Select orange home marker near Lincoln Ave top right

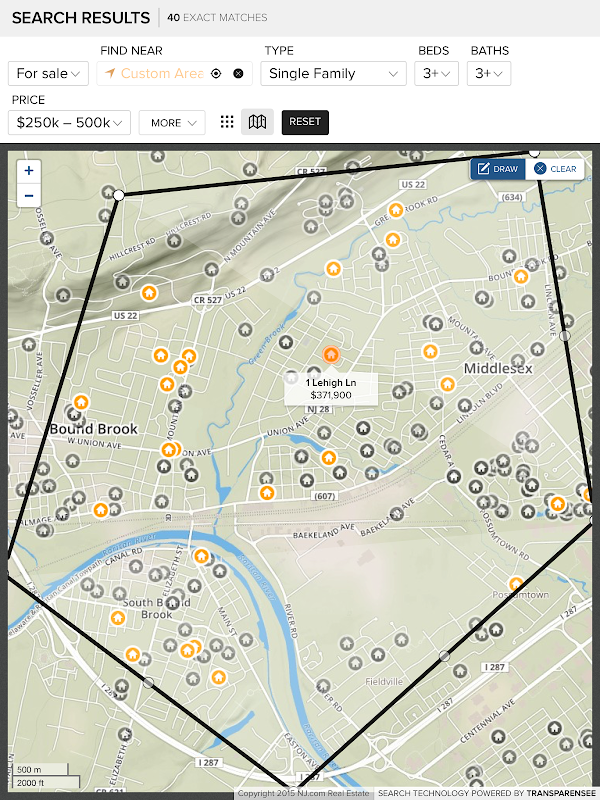point(520,277)
